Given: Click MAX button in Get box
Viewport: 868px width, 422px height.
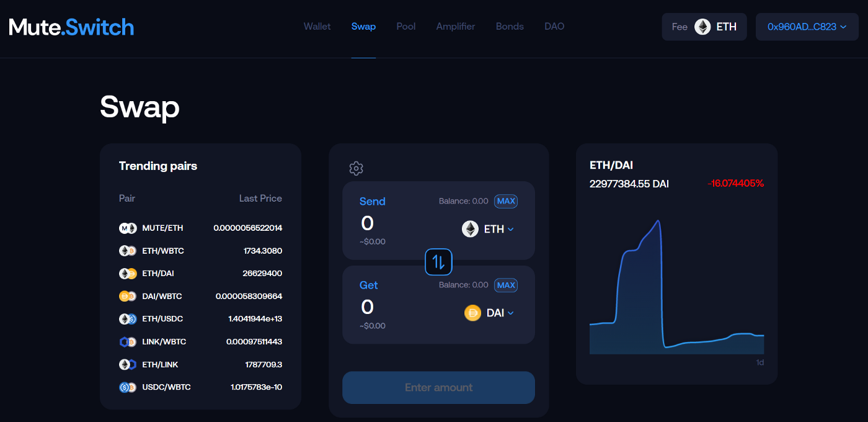Looking at the screenshot, I should pyautogui.click(x=506, y=285).
